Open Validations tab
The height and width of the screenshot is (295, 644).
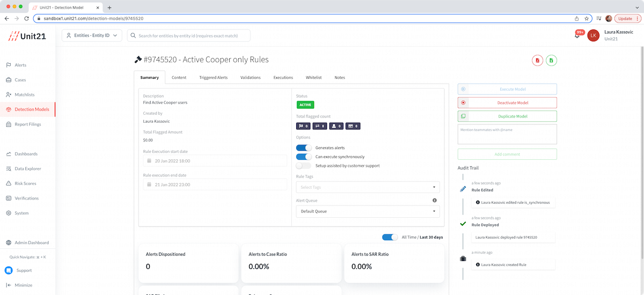coord(251,78)
